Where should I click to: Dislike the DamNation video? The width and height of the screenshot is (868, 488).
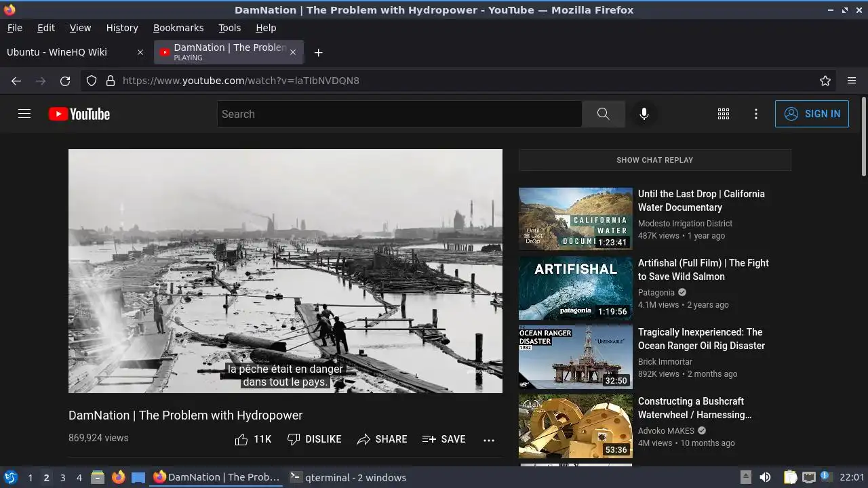coord(314,439)
